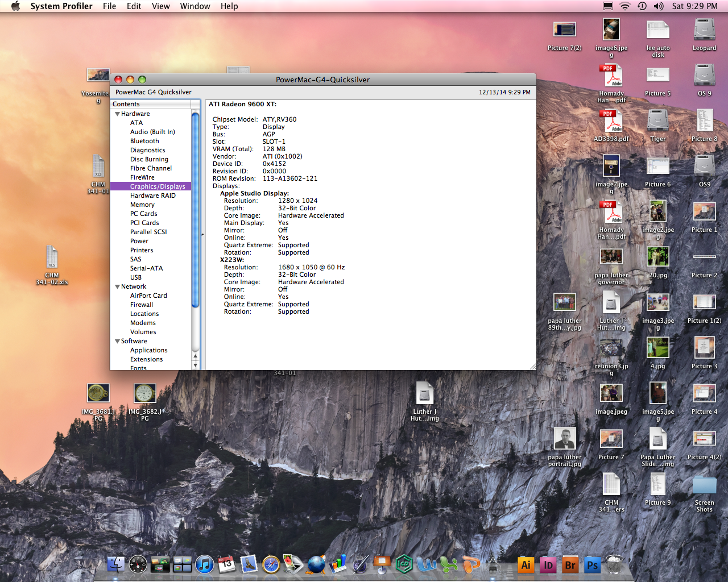Open Mail stamp icon in dock
Screen dimensions: 728x582
[249, 564]
